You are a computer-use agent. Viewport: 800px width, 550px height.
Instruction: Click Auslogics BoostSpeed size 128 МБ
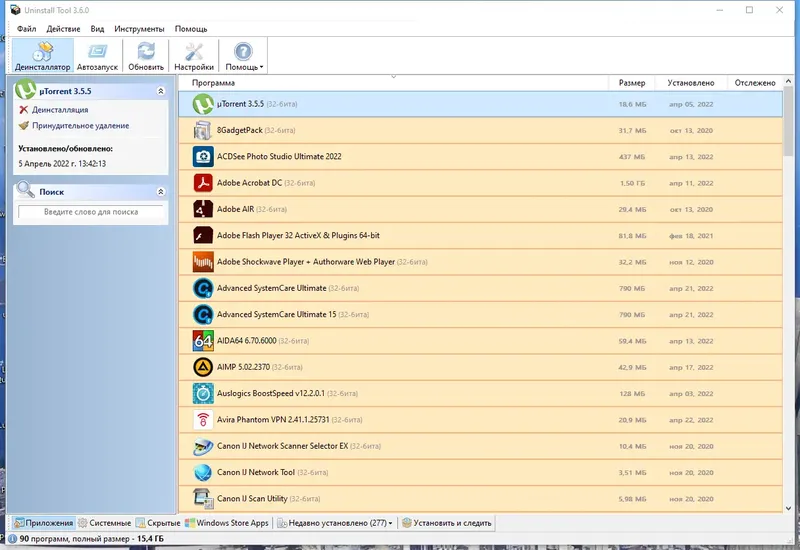632,394
